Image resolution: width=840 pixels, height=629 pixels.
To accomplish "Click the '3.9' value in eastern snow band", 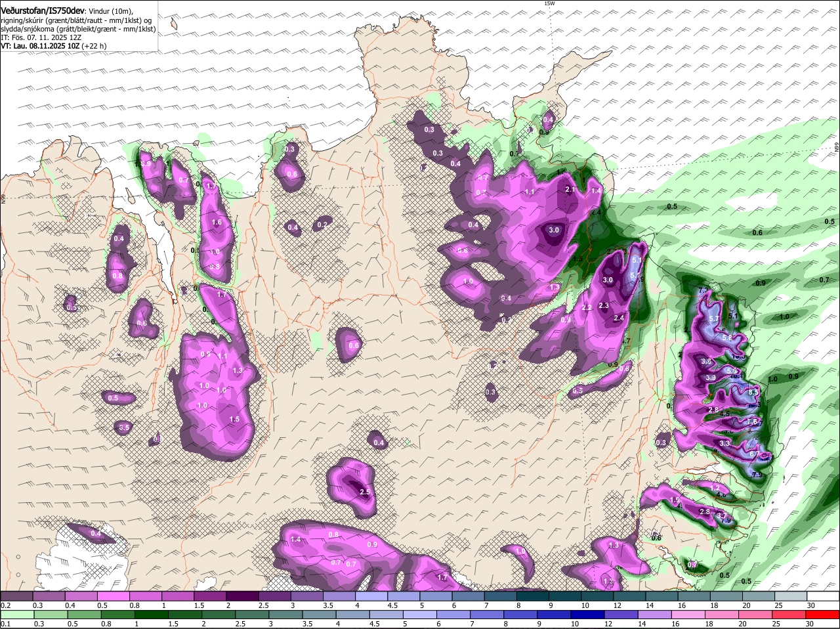I will coord(710,378).
